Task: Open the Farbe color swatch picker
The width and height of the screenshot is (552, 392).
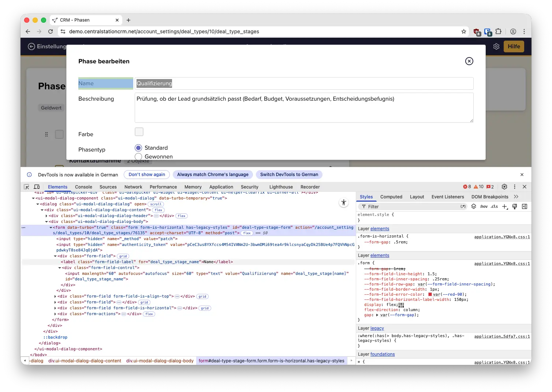Action: pos(139,132)
